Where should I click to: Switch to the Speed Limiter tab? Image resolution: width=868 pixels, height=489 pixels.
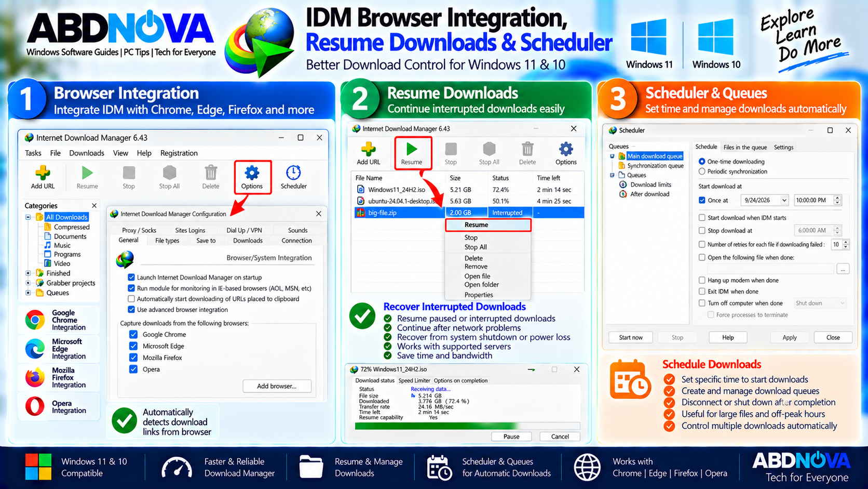[x=414, y=380]
